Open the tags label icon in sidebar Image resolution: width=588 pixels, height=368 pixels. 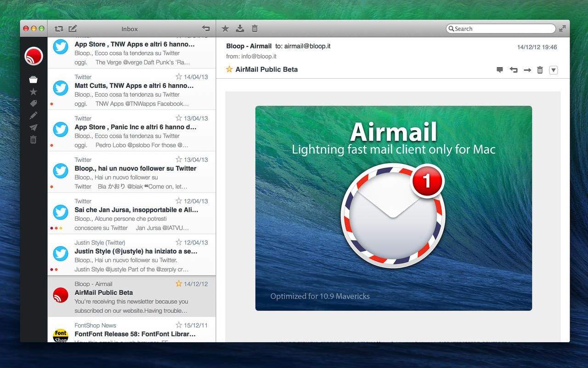tap(33, 103)
